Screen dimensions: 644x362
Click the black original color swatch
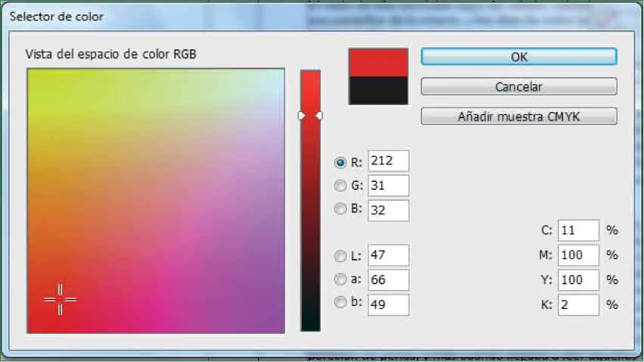coord(378,90)
